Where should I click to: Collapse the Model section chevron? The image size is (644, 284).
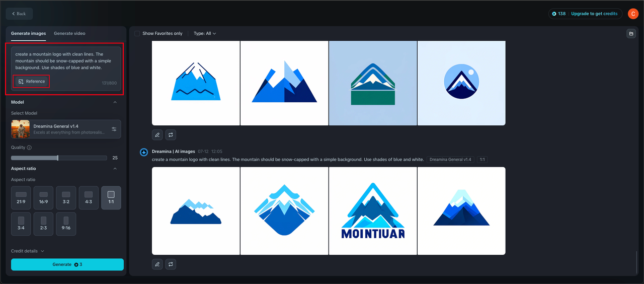pyautogui.click(x=115, y=102)
